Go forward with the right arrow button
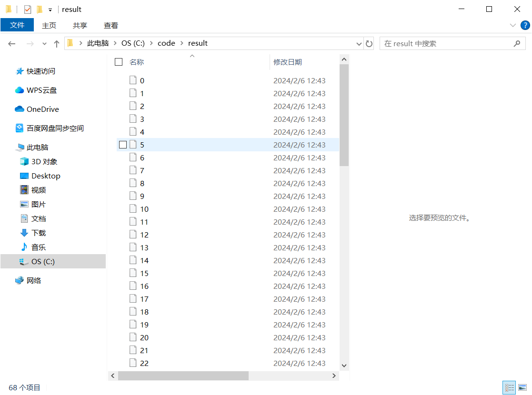 tap(30, 44)
